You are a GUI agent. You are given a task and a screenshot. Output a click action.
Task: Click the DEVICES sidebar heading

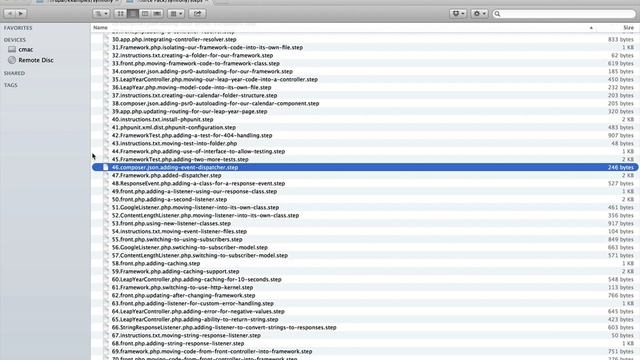(15, 40)
